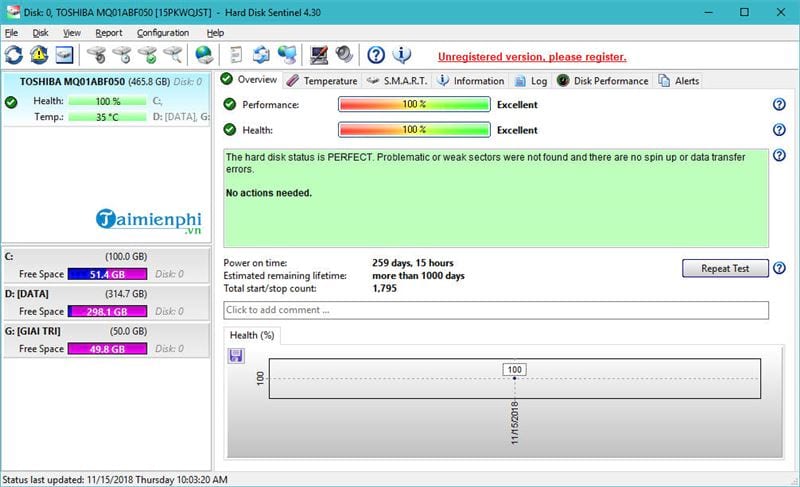Click the D: free space 298.1 GB bar
The image size is (800, 487).
coord(107,311)
